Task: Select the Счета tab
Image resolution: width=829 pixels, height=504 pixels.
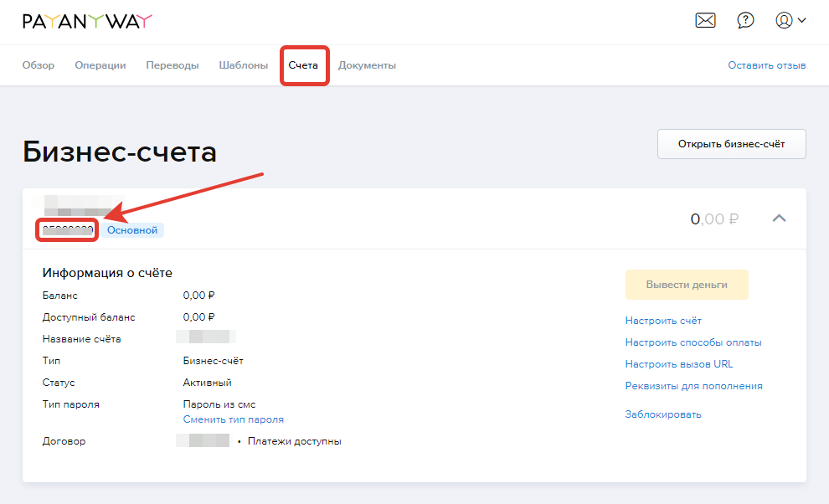Action: 303,65
